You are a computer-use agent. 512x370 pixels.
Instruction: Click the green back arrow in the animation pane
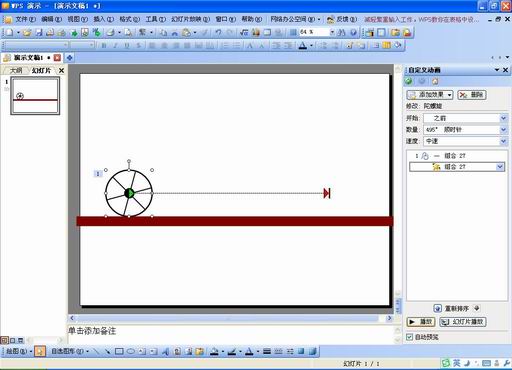pos(409,81)
